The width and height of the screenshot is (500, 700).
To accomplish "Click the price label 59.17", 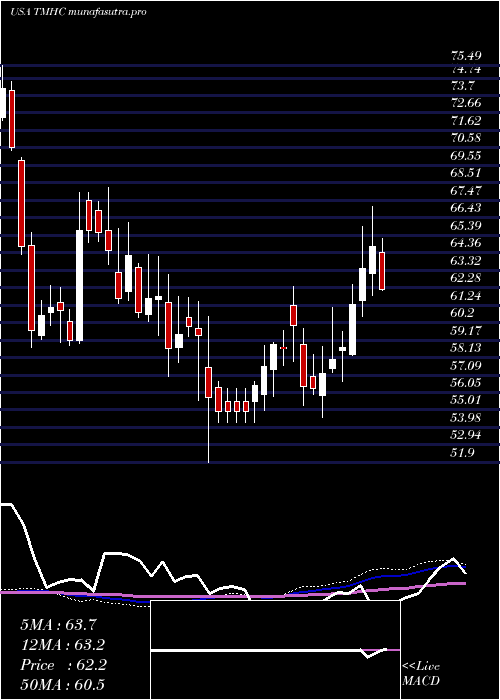I will click(466, 331).
